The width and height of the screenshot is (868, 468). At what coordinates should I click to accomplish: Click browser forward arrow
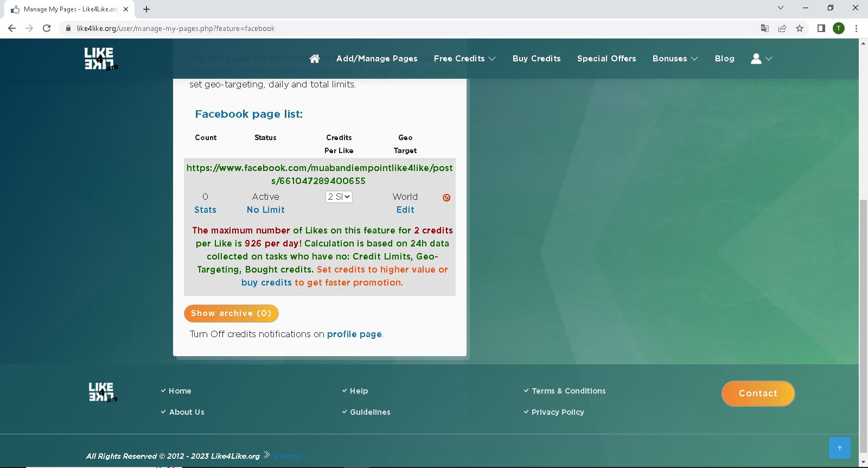click(x=29, y=28)
